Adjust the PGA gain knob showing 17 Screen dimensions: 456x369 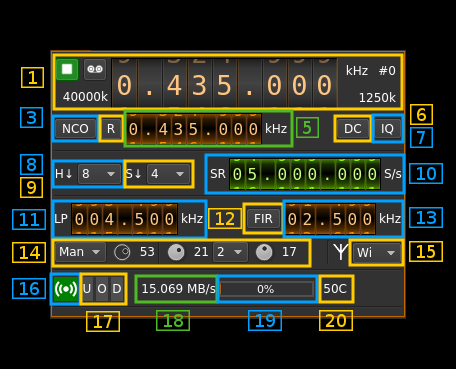(264, 252)
